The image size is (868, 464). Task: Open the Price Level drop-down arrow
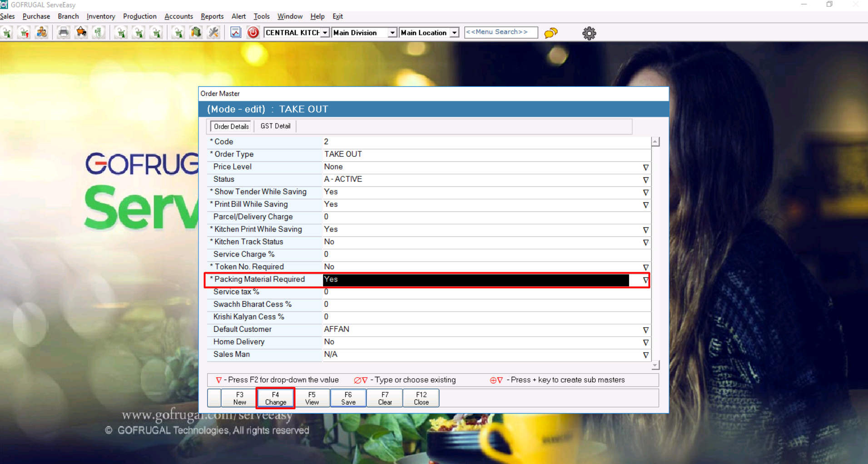pos(645,168)
